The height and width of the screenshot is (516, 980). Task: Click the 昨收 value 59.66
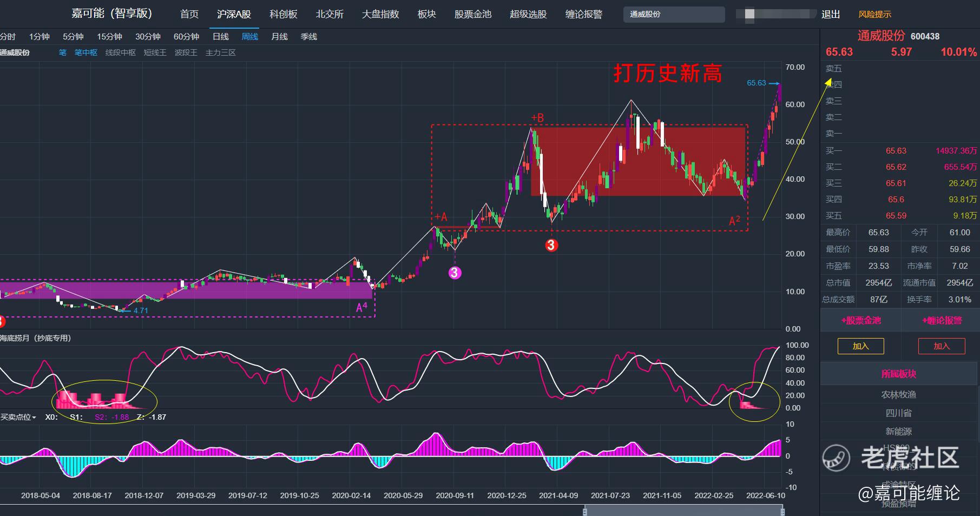(x=960, y=249)
